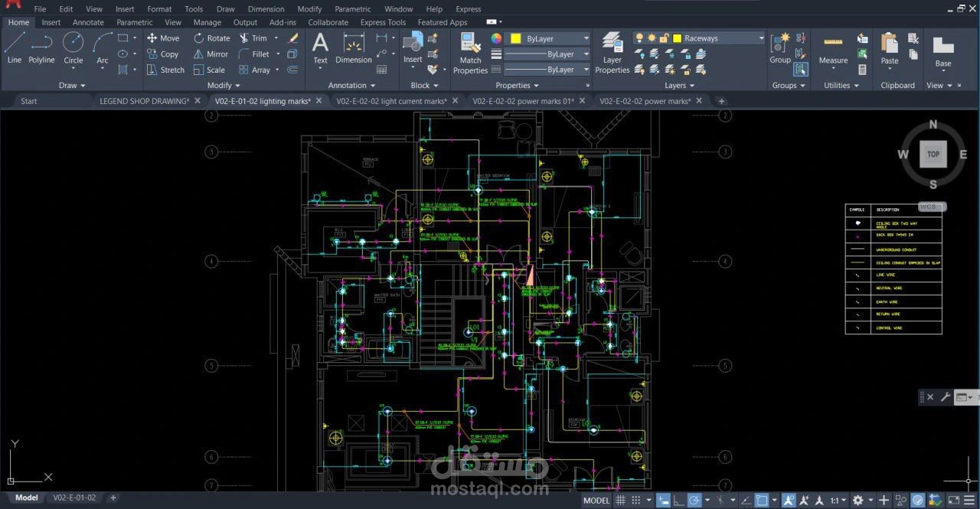Click the yellow ByLayer color swatch

tap(517, 39)
